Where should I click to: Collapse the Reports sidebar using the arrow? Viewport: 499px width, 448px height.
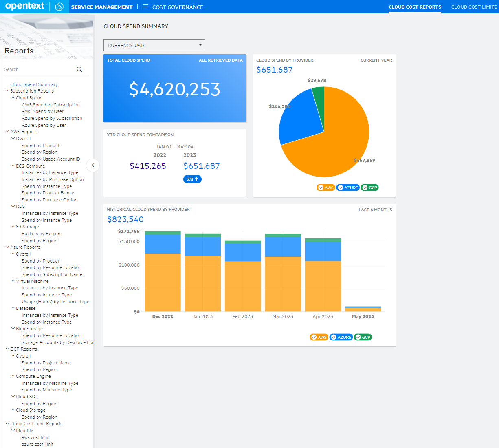[93, 165]
